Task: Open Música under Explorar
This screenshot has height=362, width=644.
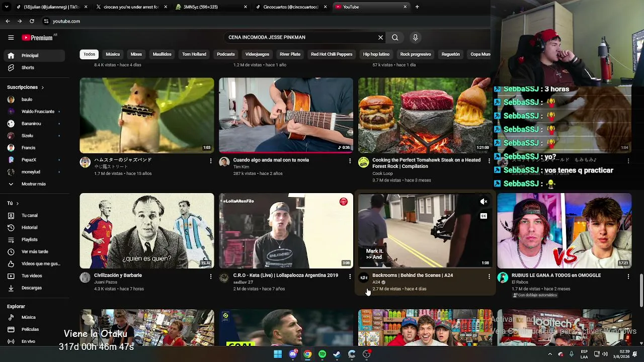Action: point(34,317)
